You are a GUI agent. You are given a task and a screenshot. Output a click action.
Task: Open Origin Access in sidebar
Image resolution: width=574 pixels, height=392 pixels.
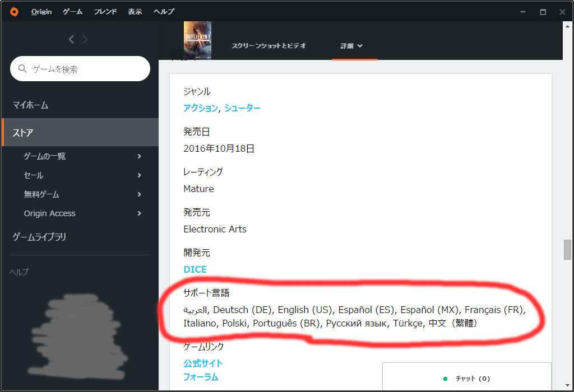tap(49, 213)
